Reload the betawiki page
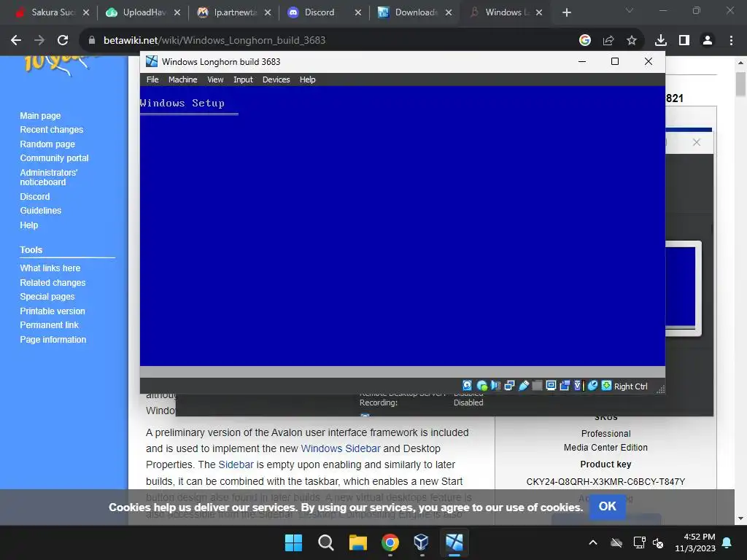Screen dimensions: 747x560 (63, 41)
